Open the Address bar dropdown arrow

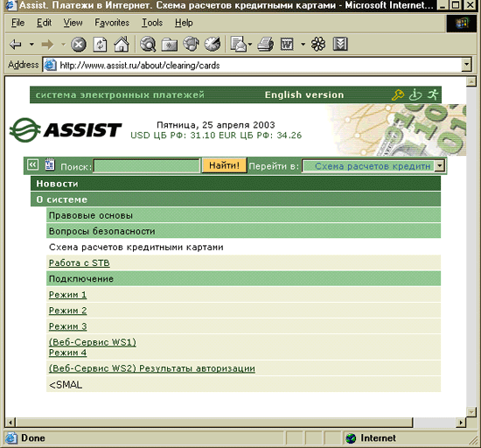(467, 65)
